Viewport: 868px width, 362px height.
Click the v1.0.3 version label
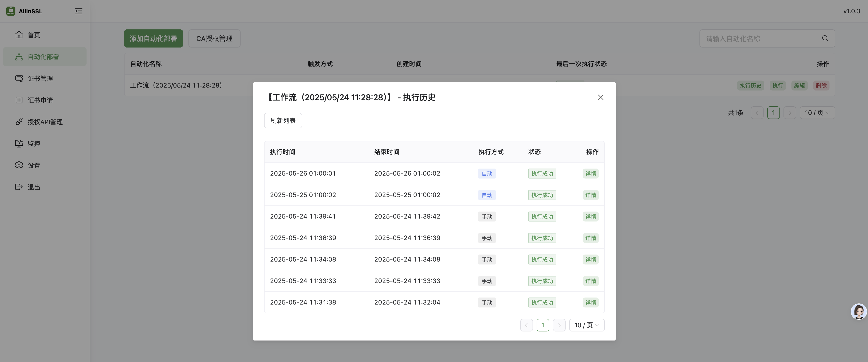click(x=851, y=11)
